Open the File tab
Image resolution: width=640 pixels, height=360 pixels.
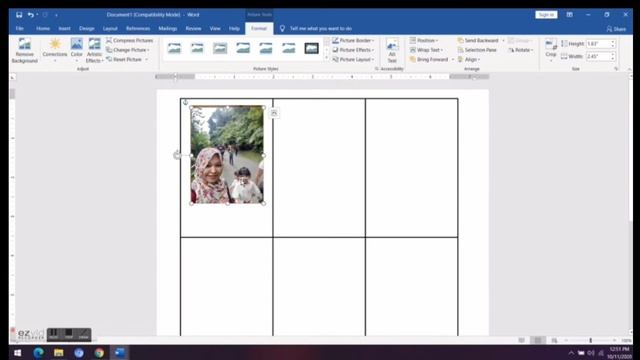(x=20, y=29)
